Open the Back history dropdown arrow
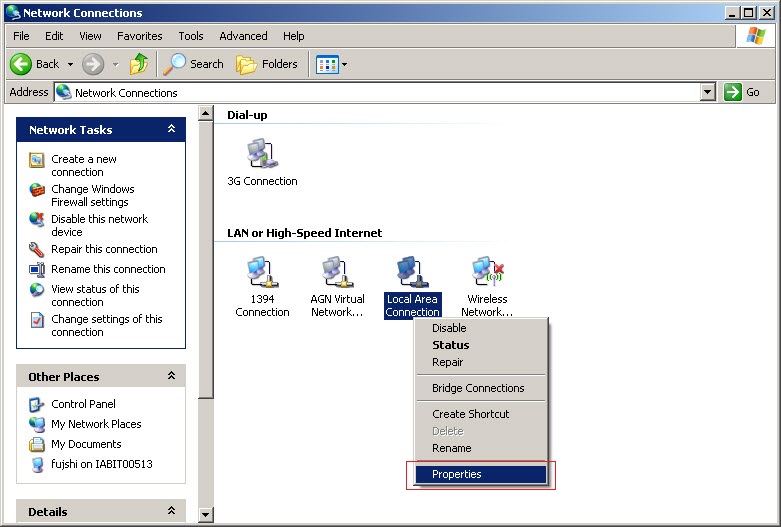Image resolution: width=781 pixels, height=527 pixels. (x=70, y=64)
